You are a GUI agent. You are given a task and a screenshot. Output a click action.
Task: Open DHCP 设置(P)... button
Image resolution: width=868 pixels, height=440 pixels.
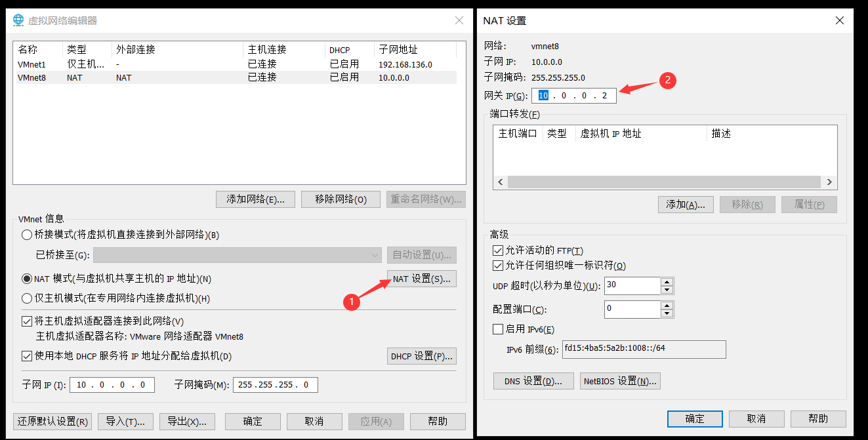(x=422, y=356)
